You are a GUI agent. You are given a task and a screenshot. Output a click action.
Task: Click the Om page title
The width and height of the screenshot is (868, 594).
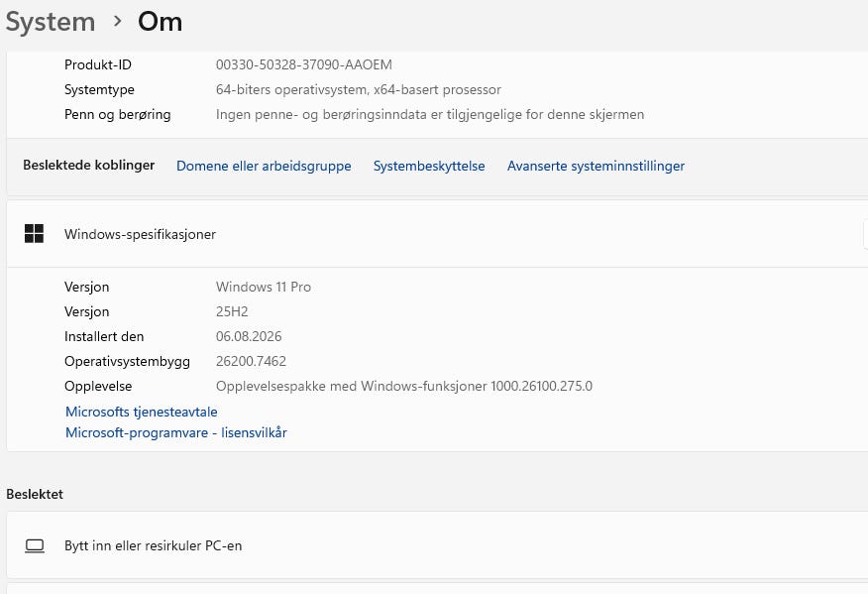click(x=160, y=22)
